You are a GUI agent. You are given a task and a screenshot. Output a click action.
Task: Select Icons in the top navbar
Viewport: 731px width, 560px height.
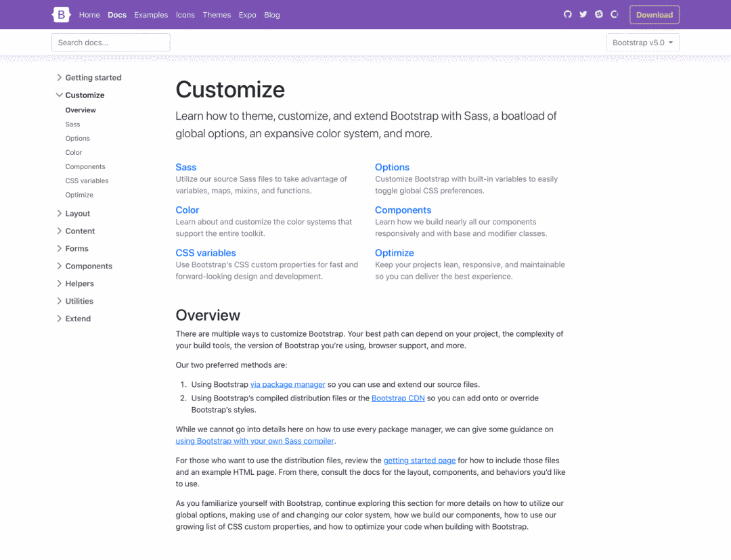[x=185, y=15]
